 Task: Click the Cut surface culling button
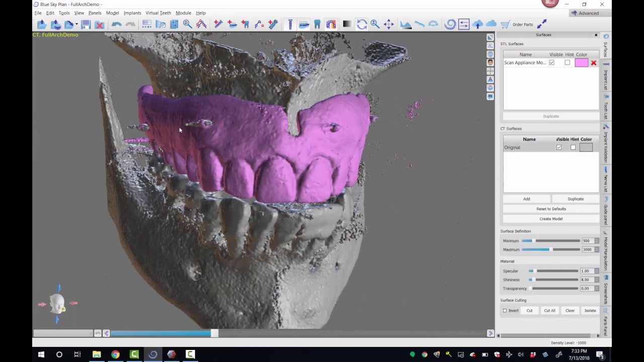coord(529,311)
